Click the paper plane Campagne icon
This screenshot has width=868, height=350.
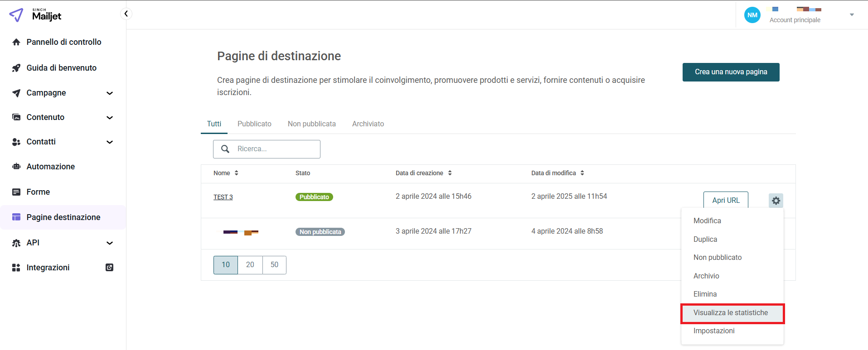coord(16,93)
